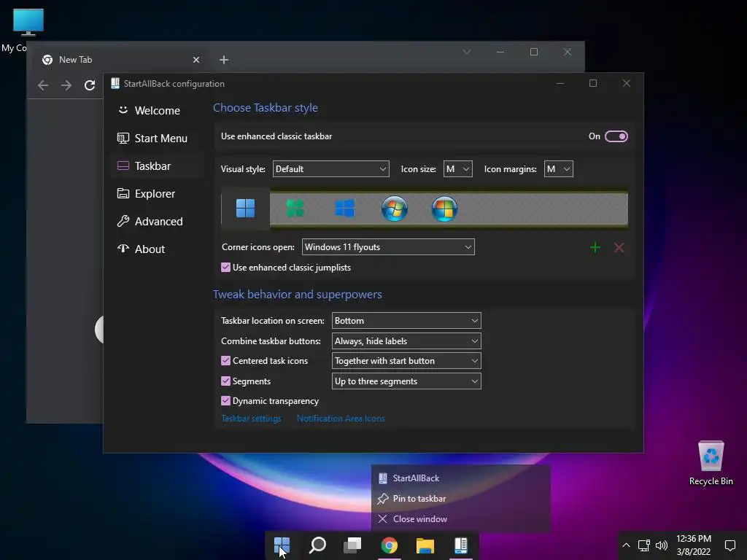Open Task View on the taskbar

point(352,545)
